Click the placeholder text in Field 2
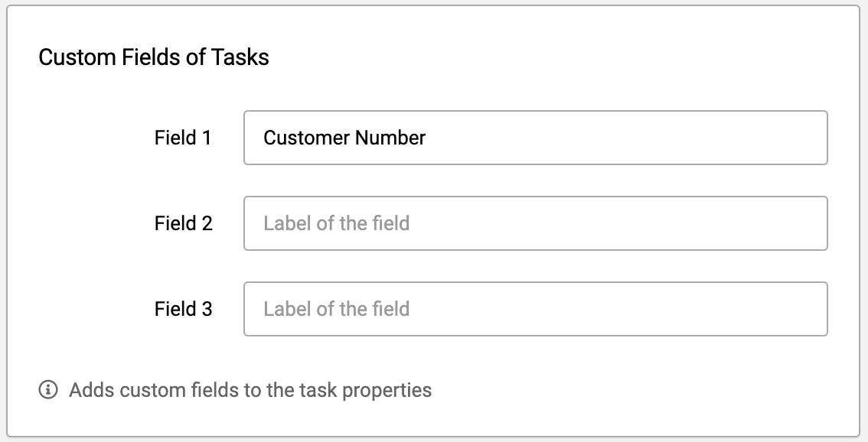The height and width of the screenshot is (442, 868). coord(337,223)
